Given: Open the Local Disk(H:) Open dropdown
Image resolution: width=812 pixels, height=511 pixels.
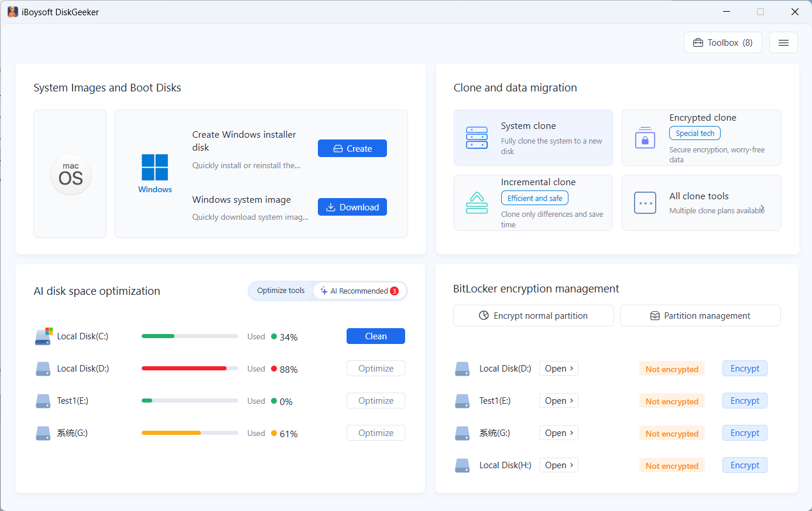Looking at the screenshot, I should (x=559, y=465).
